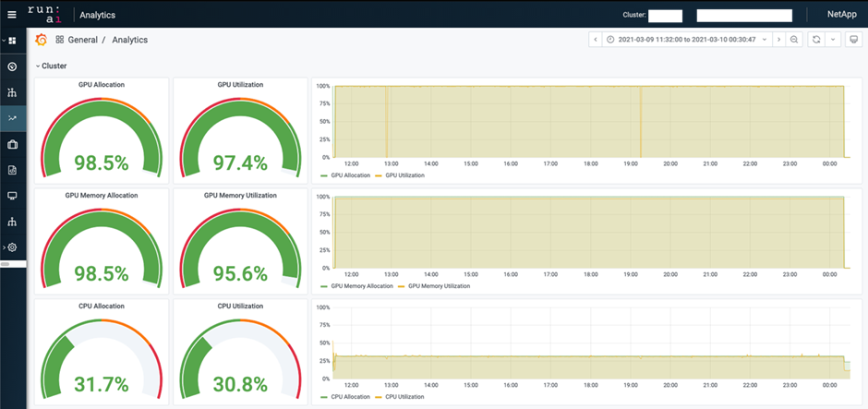The width and height of the screenshot is (868, 409).
Task: Open the GPU Memory Allocation panel title
Action: (x=102, y=196)
